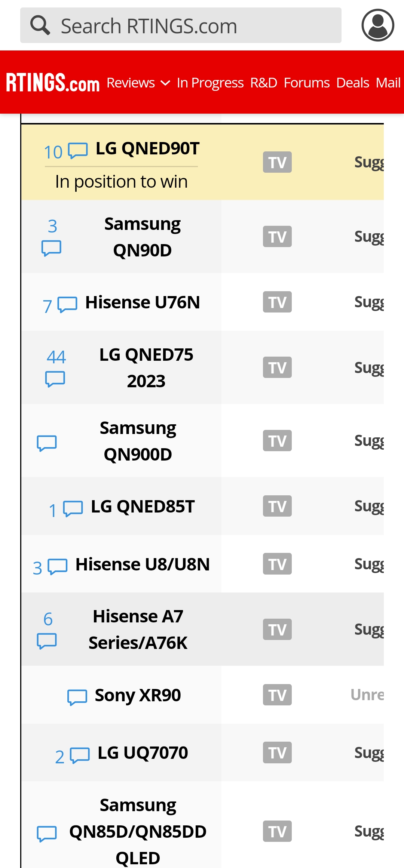404x868 pixels.
Task: Open Hisense A7 Series/A76K link
Action: point(138,629)
